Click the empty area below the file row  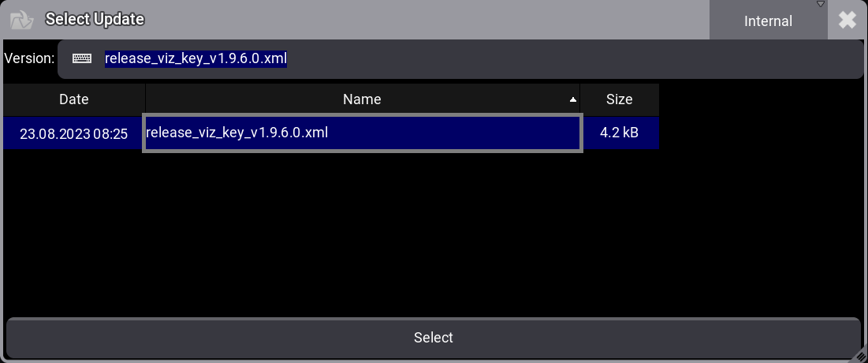click(x=331, y=229)
